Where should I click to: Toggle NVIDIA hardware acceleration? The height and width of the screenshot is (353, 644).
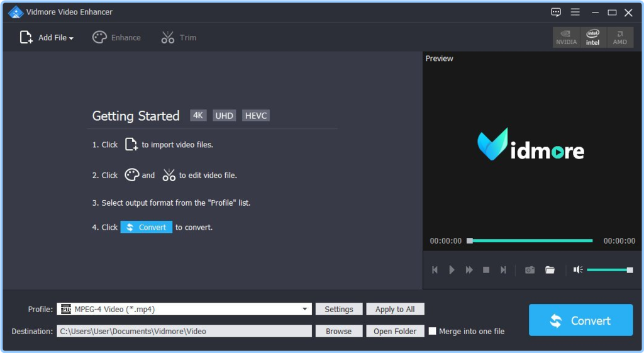tap(566, 37)
